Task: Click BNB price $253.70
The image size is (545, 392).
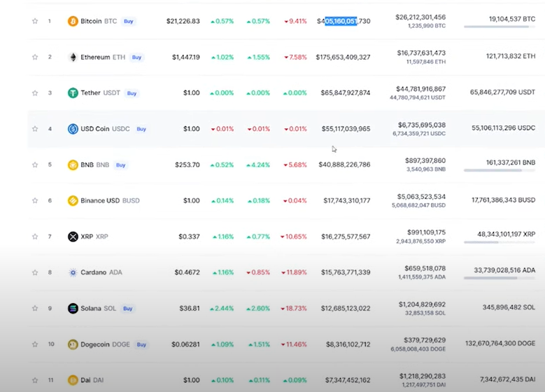Action: 187,164
